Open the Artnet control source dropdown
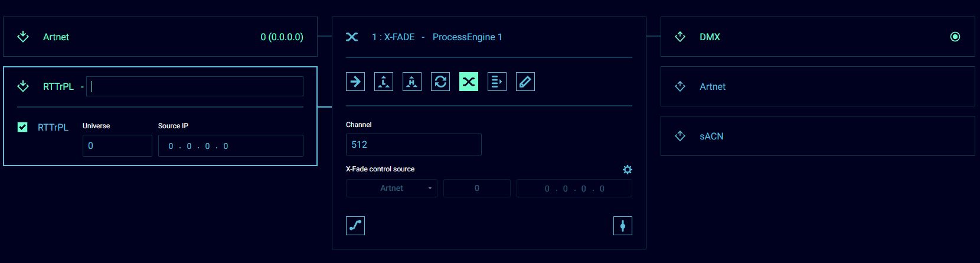The image size is (980, 263). 391,189
